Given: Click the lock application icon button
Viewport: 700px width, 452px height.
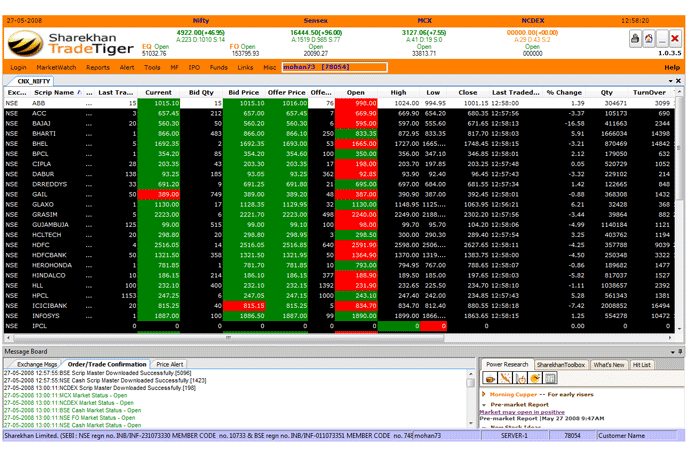Looking at the screenshot, I should pos(635,39).
